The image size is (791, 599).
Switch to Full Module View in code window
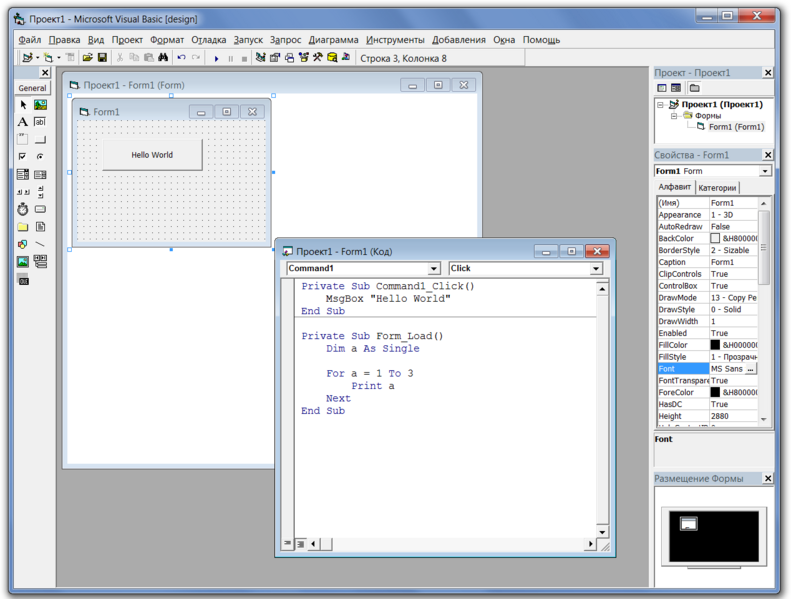(x=300, y=544)
